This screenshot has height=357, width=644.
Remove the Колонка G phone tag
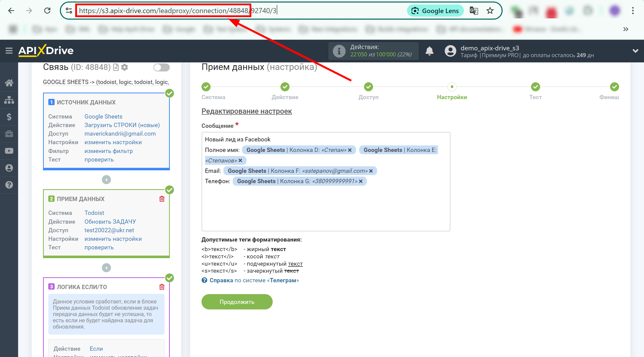[x=361, y=181]
